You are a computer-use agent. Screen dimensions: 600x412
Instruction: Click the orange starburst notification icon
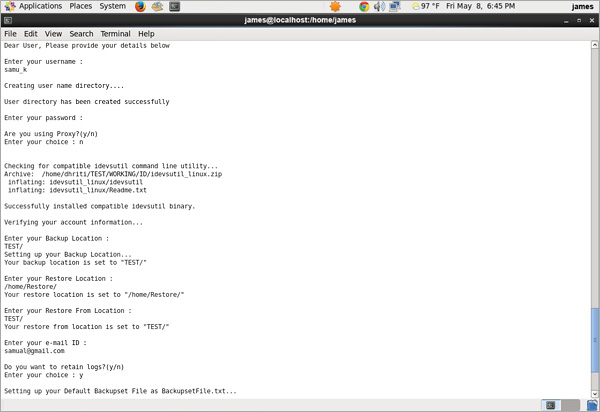[x=335, y=7]
